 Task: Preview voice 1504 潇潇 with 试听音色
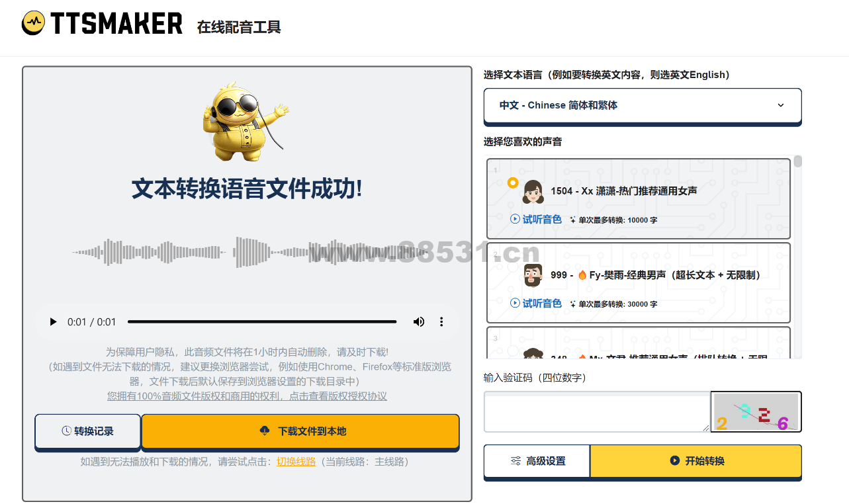536,219
